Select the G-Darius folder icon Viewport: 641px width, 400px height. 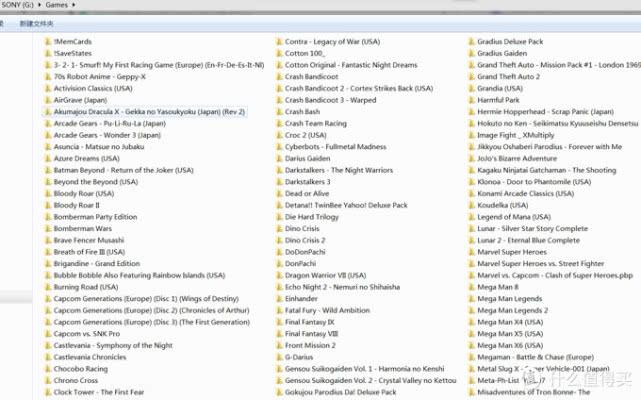[x=280, y=357]
